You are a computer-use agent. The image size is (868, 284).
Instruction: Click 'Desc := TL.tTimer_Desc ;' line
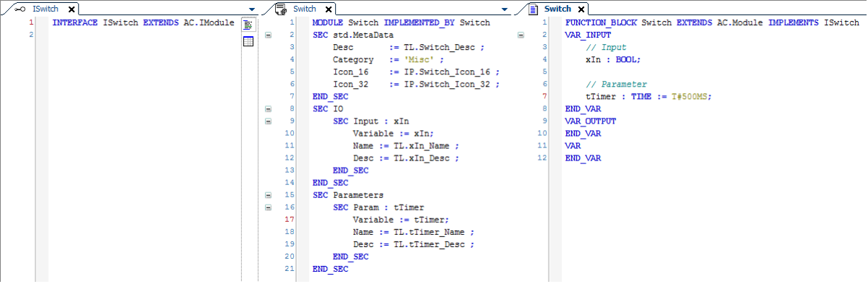pyautogui.click(x=413, y=244)
